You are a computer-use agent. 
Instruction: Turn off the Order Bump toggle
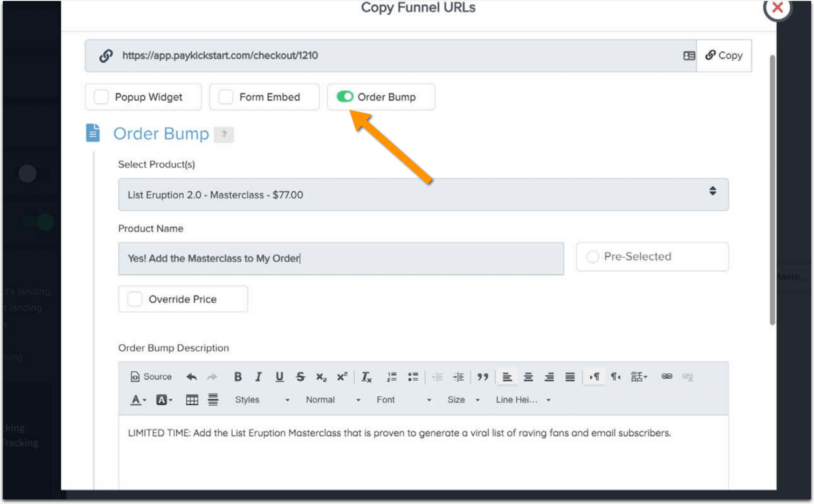(345, 97)
